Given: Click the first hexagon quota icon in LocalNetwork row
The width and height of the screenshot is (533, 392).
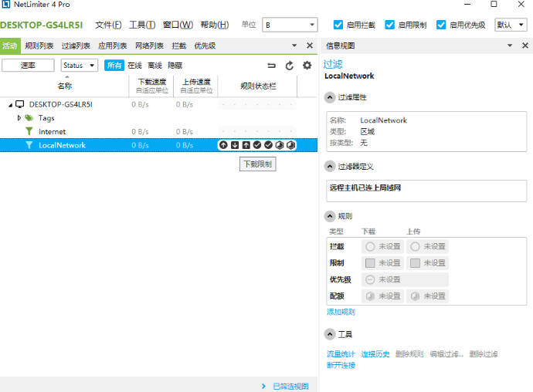Looking at the screenshot, I should click(280, 145).
